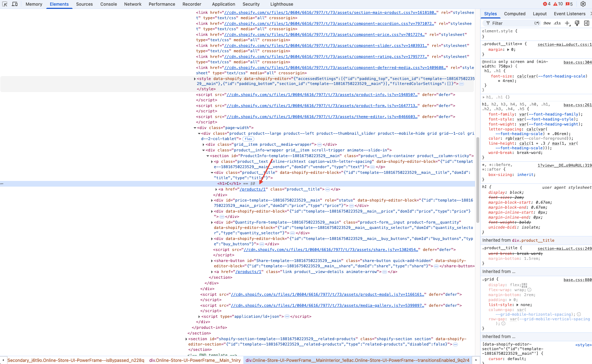Collapse the div page-width node
The height and width of the screenshot is (364, 592).
point(195,128)
